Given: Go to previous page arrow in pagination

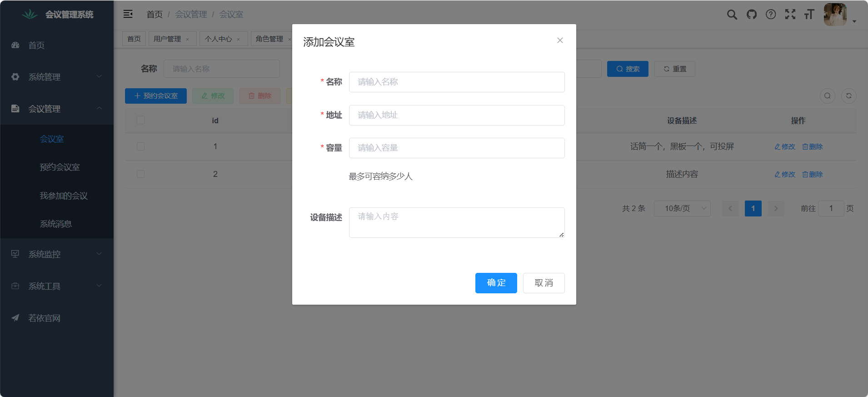Looking at the screenshot, I should pyautogui.click(x=730, y=208).
